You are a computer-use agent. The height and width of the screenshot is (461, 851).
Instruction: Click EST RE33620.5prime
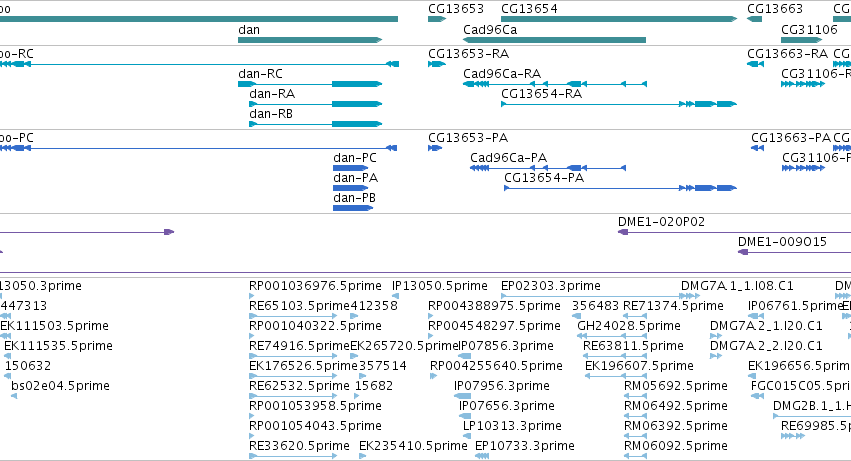pyautogui.click(x=299, y=447)
